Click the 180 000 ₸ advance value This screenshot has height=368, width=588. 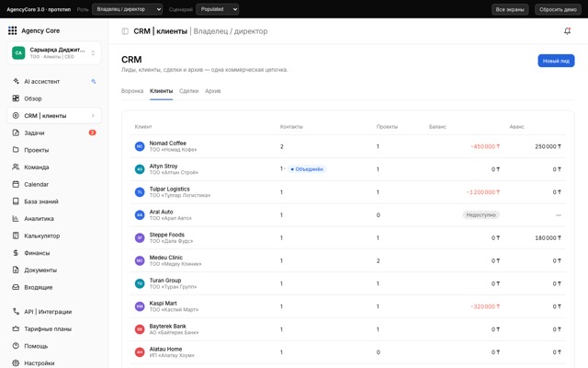click(548, 238)
